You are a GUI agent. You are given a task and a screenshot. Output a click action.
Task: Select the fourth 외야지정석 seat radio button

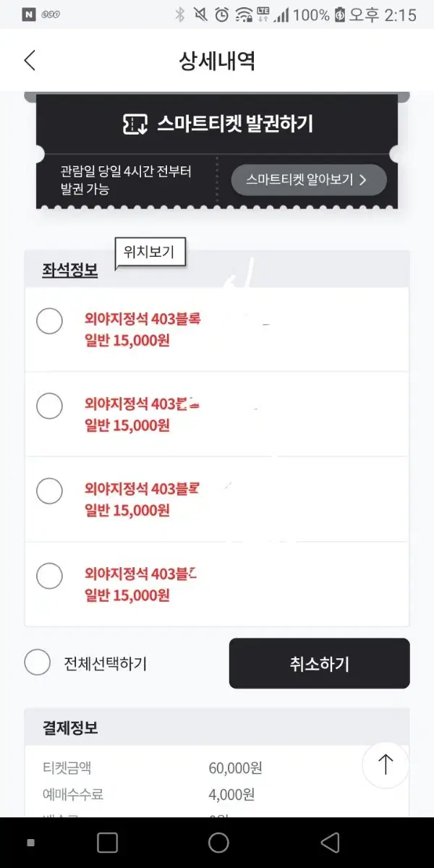[x=49, y=576]
